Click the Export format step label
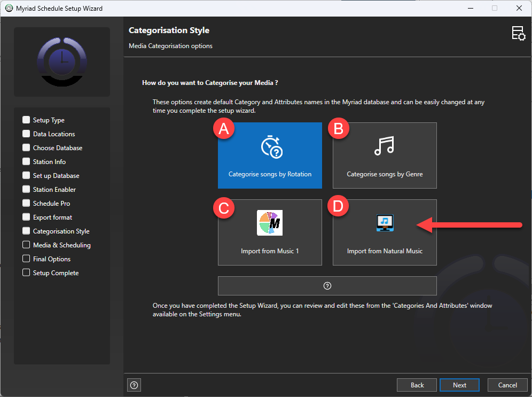The width and height of the screenshot is (532, 397). (x=52, y=217)
